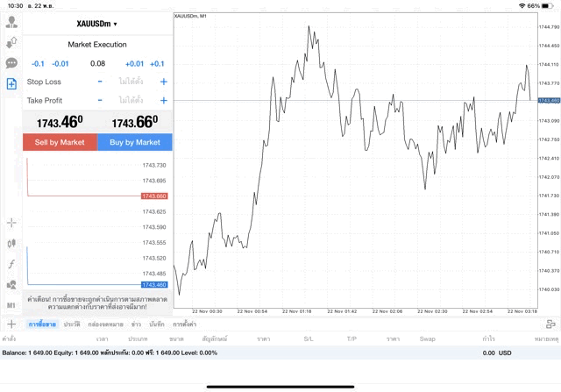Increase volume by 0.01
Viewport: 561px width, 392px height.
[134, 63]
